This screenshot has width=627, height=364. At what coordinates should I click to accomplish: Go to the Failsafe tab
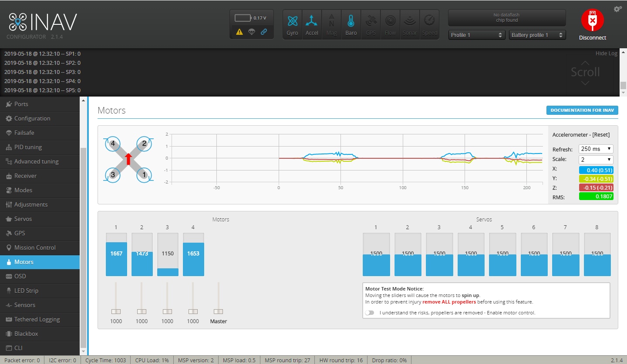pos(24,133)
